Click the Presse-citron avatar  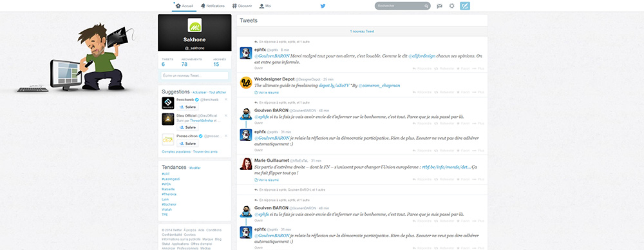pyautogui.click(x=168, y=139)
